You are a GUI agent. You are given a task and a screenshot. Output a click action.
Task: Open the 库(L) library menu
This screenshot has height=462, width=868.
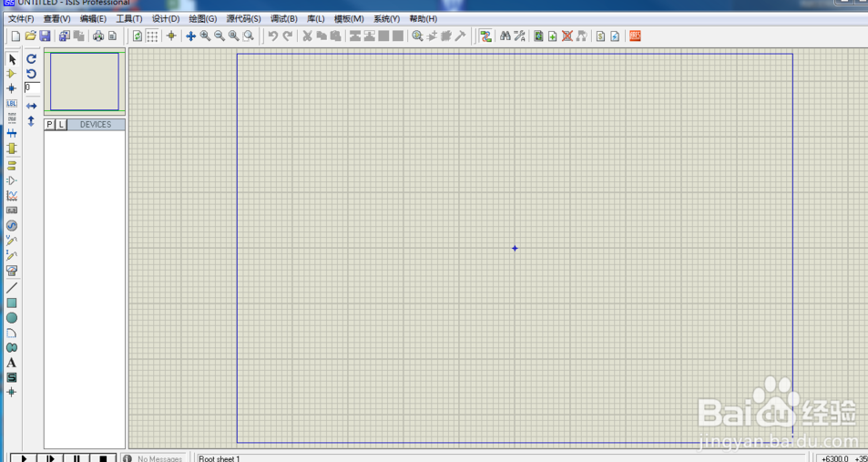tap(315, 19)
